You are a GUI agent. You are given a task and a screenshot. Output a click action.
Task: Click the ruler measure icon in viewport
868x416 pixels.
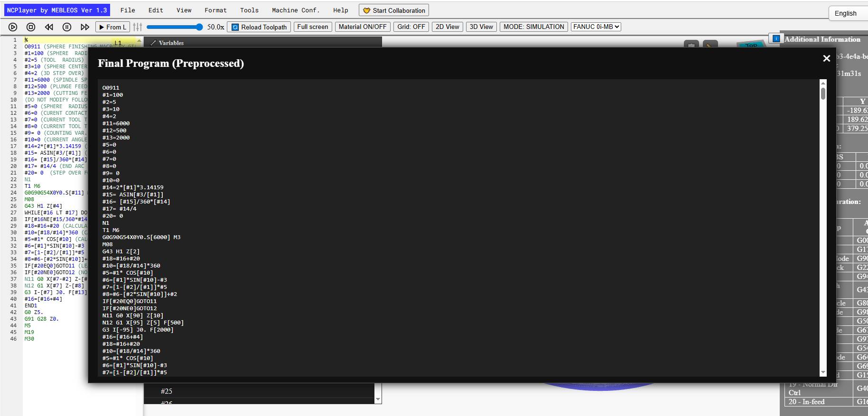(x=710, y=44)
